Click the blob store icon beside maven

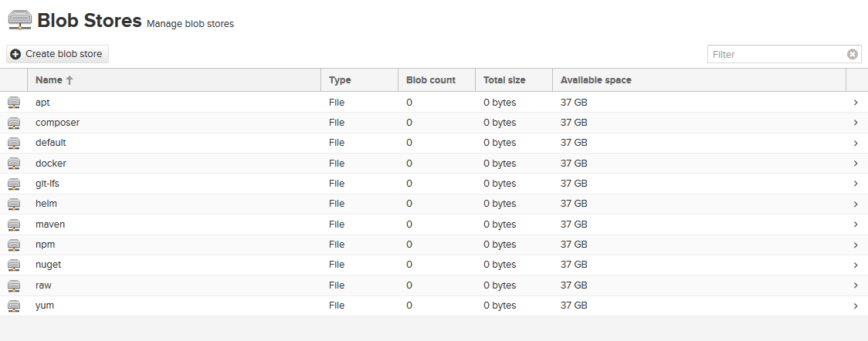click(14, 225)
